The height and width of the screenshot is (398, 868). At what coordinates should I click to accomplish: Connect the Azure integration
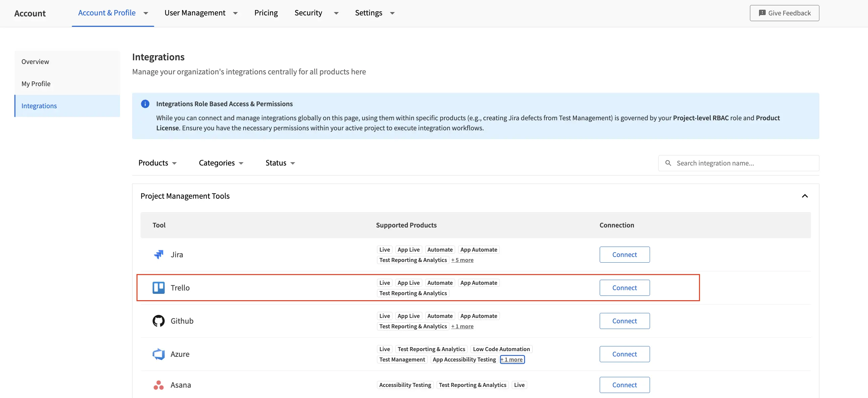pyautogui.click(x=625, y=354)
